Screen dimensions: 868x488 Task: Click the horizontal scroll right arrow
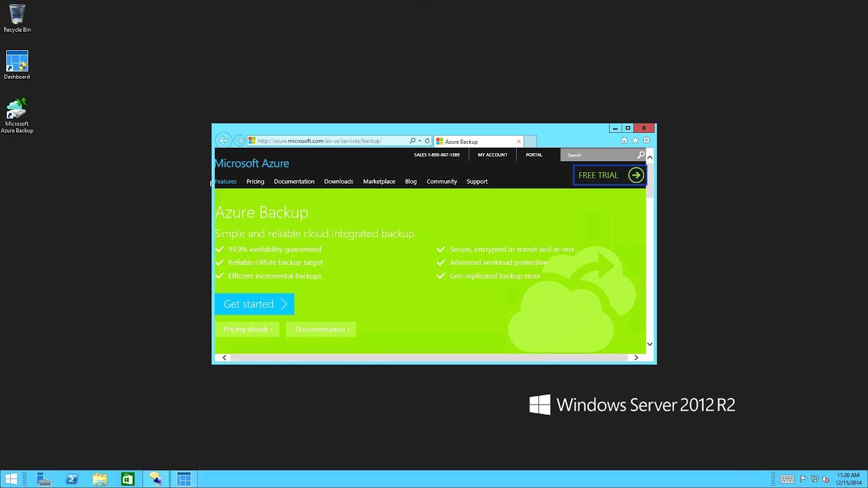(x=636, y=358)
